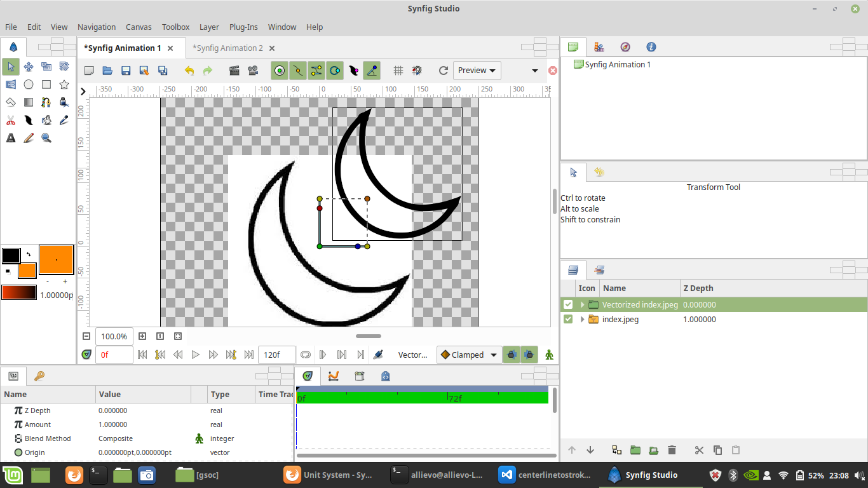Select the Circle tool

(x=29, y=84)
